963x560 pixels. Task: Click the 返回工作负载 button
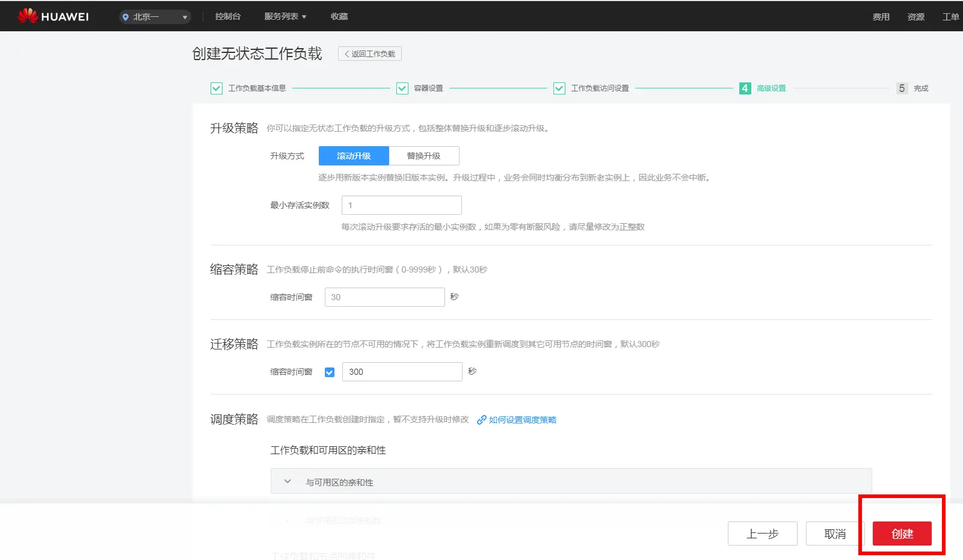pos(370,54)
